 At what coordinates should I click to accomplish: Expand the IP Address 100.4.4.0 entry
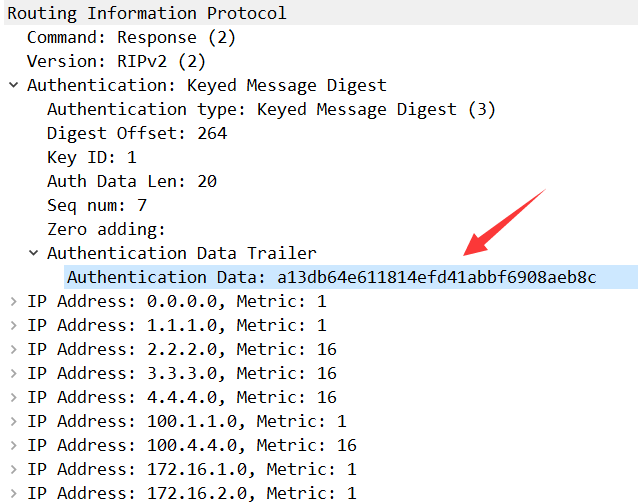(x=13, y=446)
